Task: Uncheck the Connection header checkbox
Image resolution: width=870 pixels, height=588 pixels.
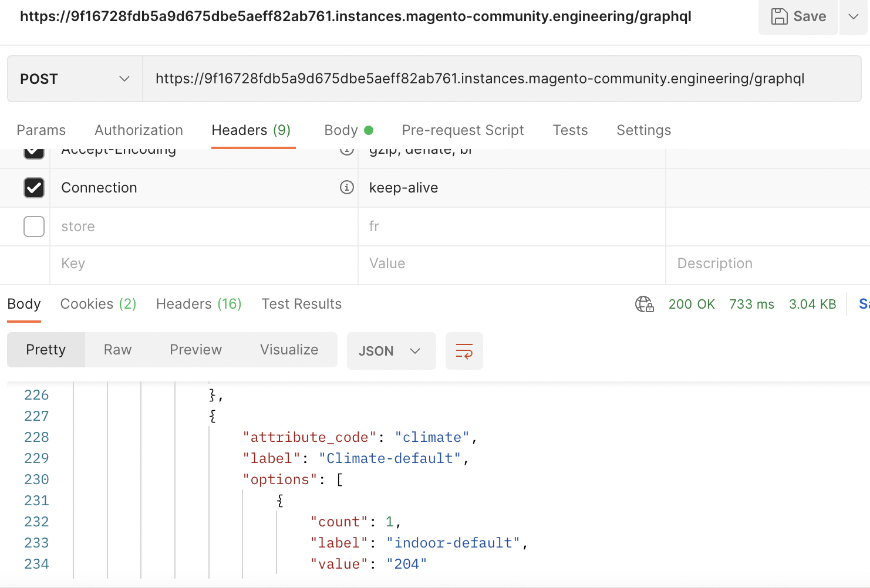Action: pyautogui.click(x=34, y=188)
